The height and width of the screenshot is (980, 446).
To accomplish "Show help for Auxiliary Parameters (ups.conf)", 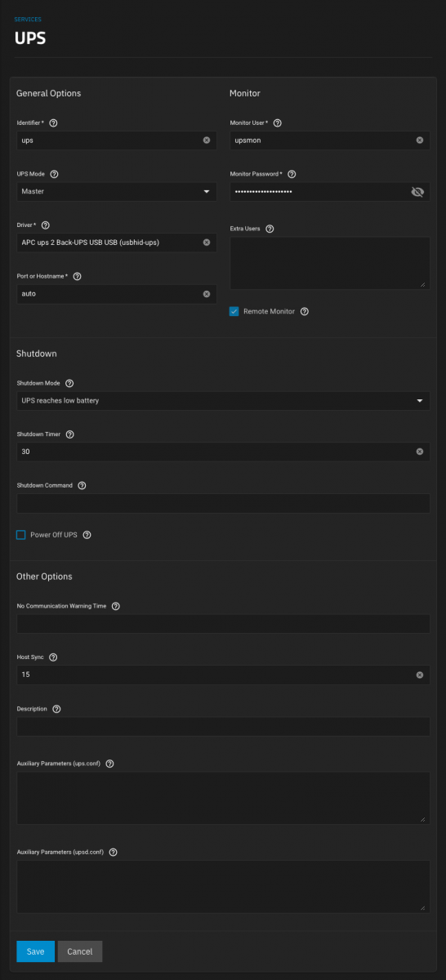I will point(109,764).
